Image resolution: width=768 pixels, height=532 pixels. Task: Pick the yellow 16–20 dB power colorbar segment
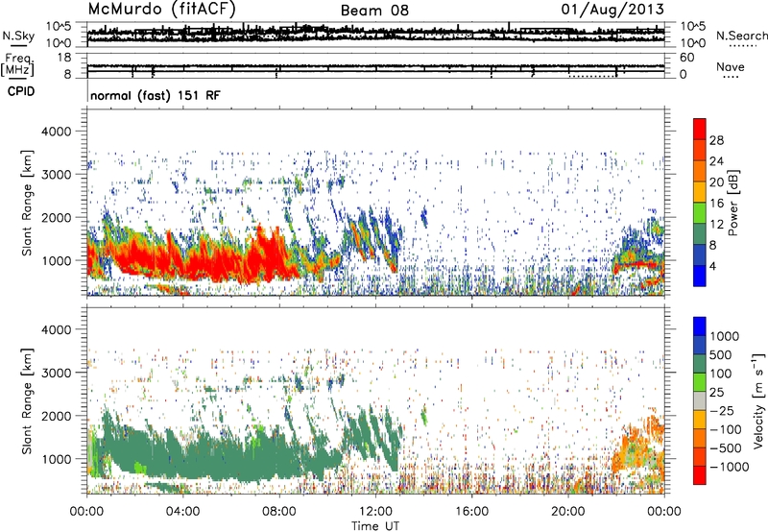(x=700, y=193)
